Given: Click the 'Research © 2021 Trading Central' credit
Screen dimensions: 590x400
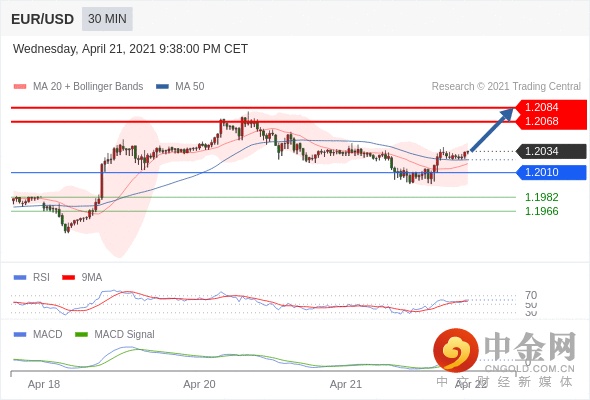Looking at the screenshot, I should pos(506,87).
